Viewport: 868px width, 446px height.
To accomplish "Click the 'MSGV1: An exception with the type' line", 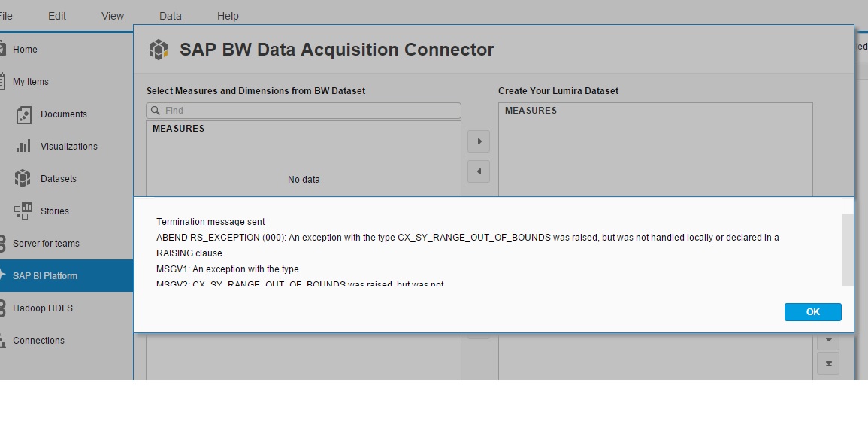I will (x=228, y=269).
